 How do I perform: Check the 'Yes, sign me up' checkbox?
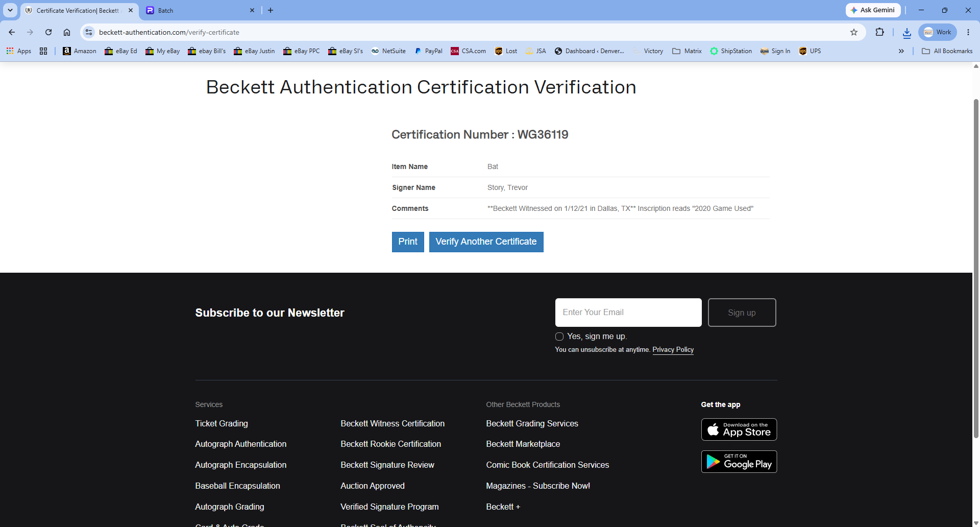559,337
